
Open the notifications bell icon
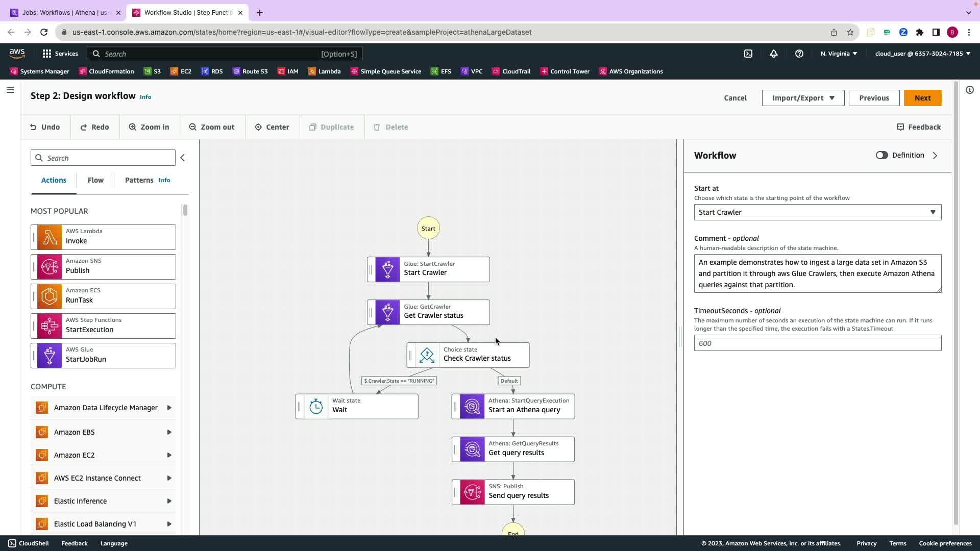pyautogui.click(x=773, y=54)
